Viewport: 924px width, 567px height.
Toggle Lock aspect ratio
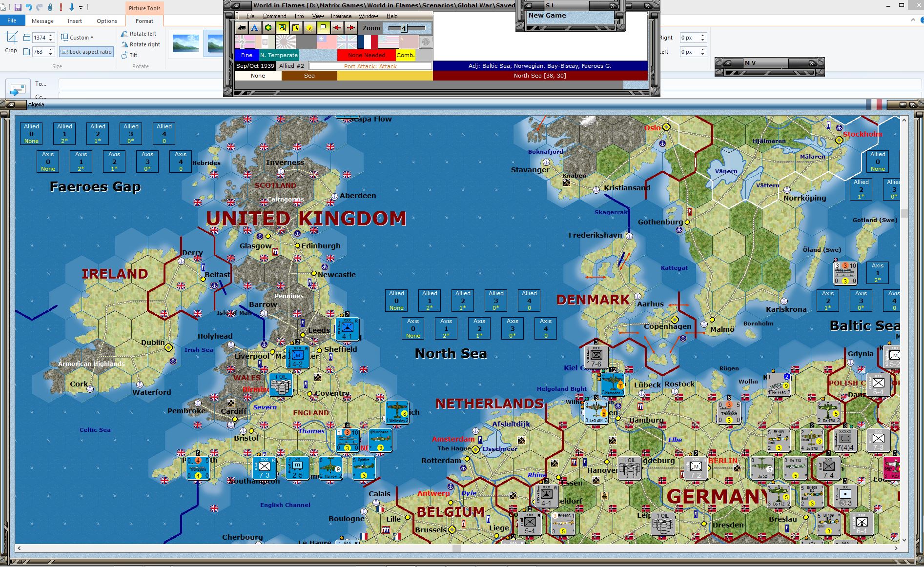86,52
